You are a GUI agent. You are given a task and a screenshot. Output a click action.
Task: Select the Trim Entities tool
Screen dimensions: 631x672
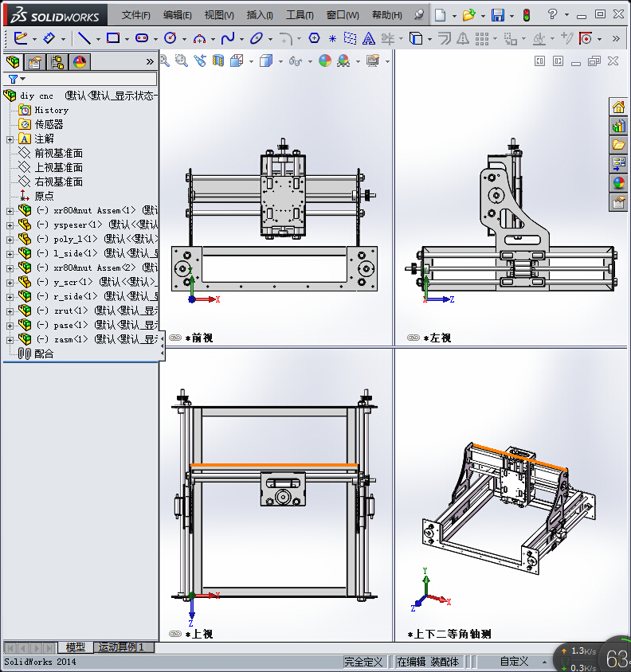[388, 38]
